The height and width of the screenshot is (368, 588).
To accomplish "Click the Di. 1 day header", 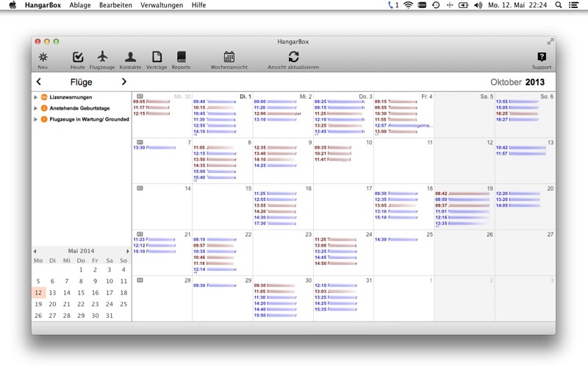I will click(245, 96).
